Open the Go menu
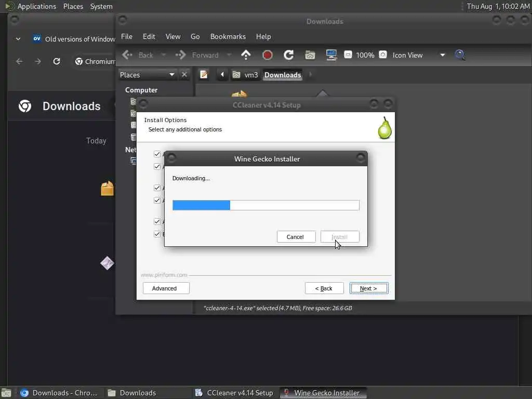 pos(195,37)
